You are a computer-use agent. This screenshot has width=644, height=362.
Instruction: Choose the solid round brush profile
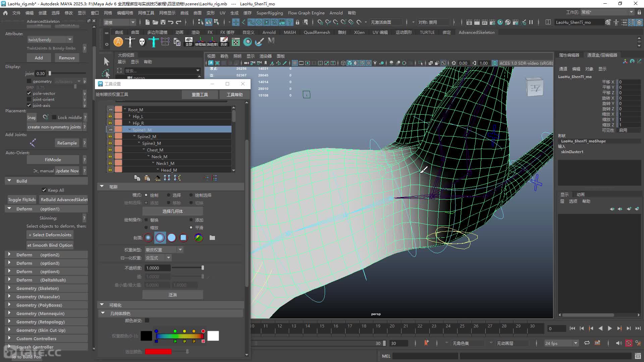(x=171, y=238)
